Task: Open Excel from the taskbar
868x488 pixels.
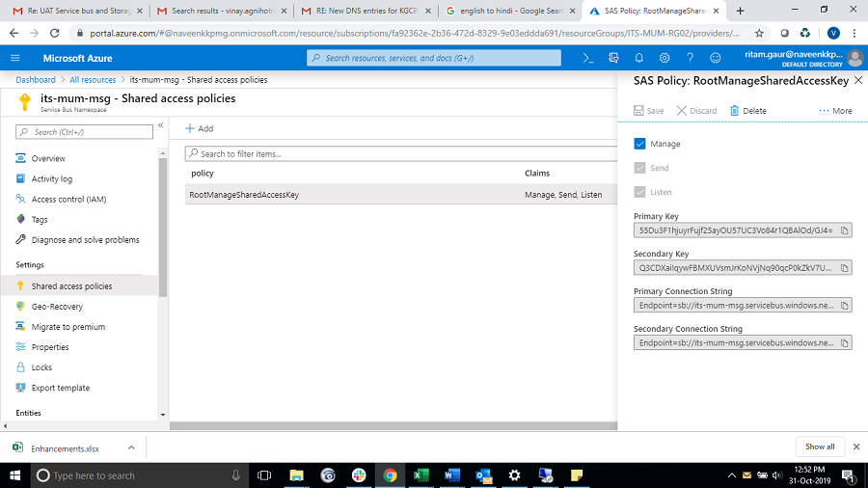Action: [420, 475]
